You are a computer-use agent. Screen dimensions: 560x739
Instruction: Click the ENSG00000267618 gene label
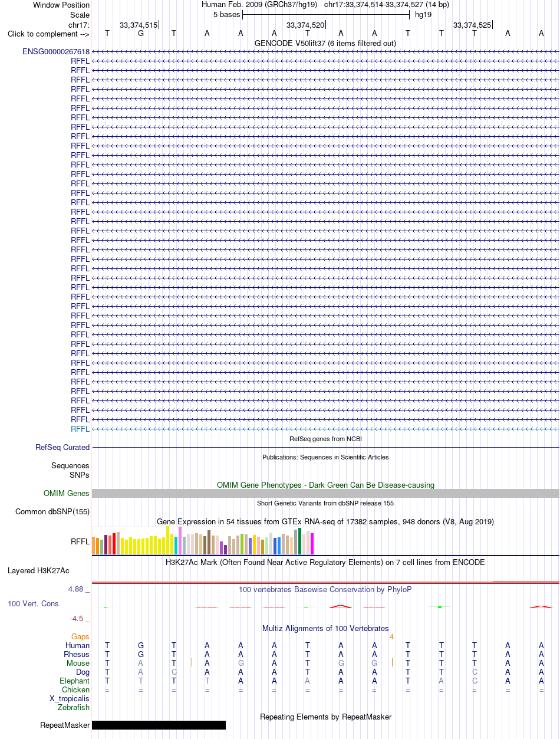pyautogui.click(x=56, y=51)
